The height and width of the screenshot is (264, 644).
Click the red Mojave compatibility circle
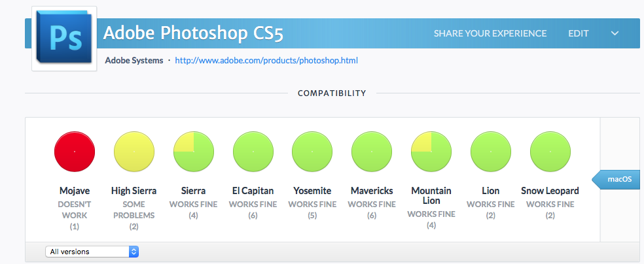(x=75, y=151)
